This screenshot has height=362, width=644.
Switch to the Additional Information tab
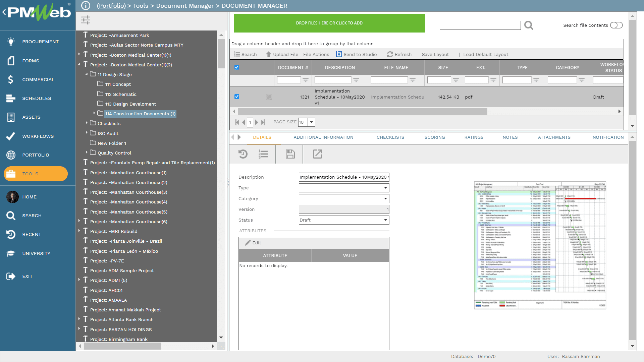point(323,137)
